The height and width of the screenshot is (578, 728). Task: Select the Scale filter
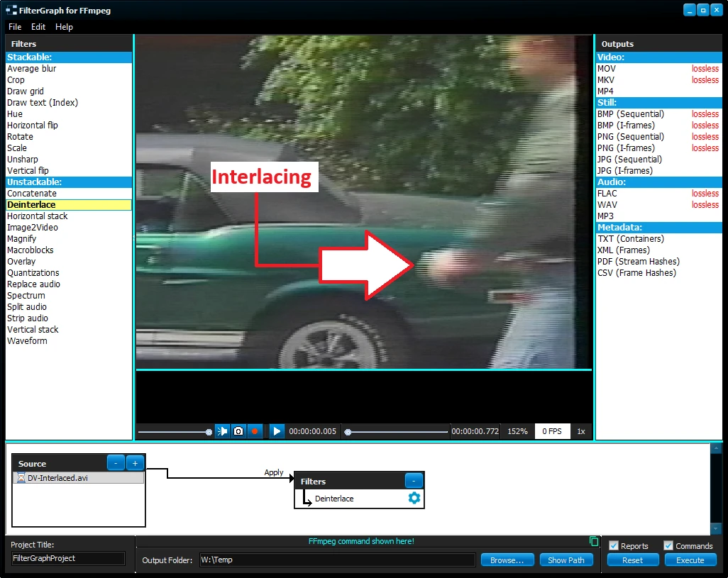tap(69, 148)
